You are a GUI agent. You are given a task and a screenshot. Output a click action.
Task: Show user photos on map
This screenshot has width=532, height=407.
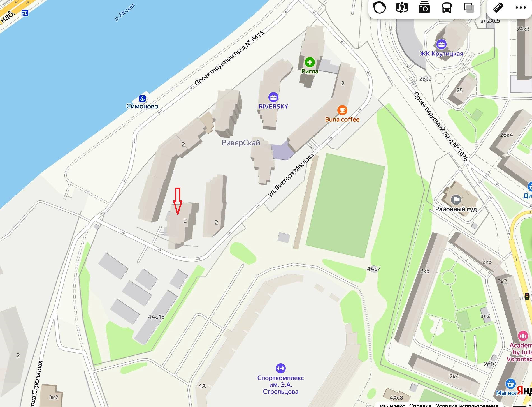[424, 8]
